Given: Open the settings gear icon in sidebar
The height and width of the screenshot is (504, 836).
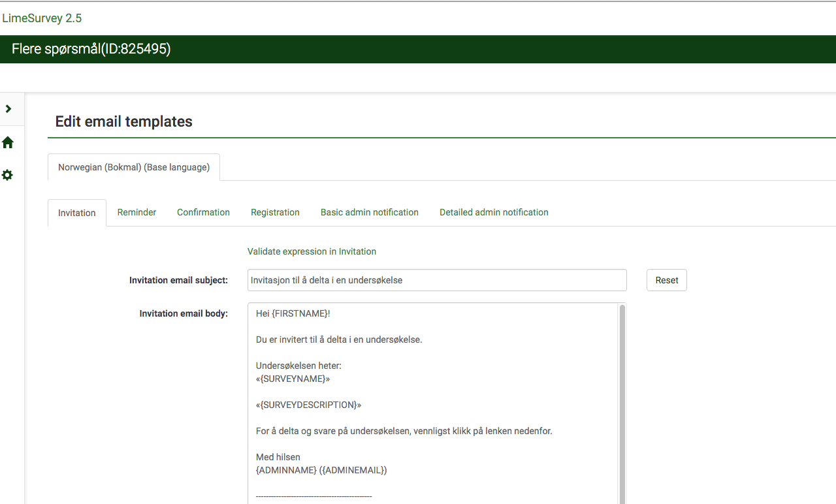Looking at the screenshot, I should click(8, 175).
